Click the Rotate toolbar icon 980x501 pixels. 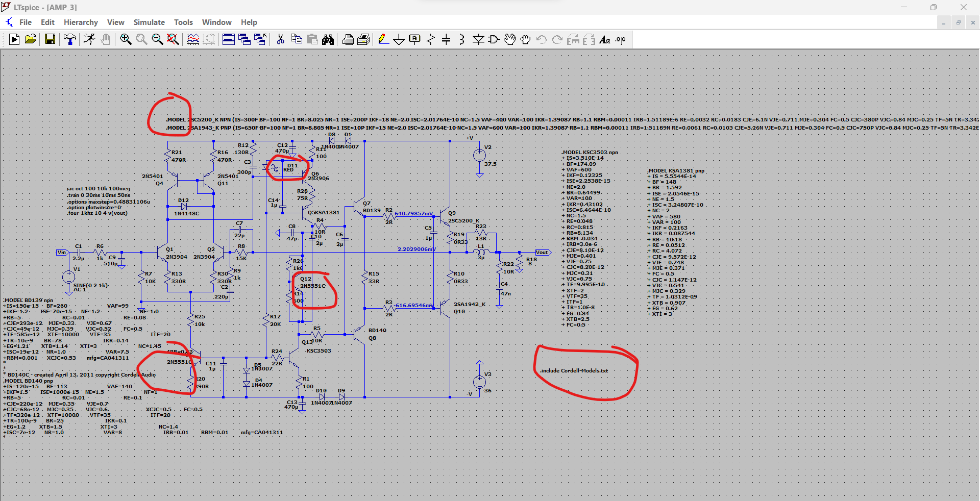pos(573,39)
